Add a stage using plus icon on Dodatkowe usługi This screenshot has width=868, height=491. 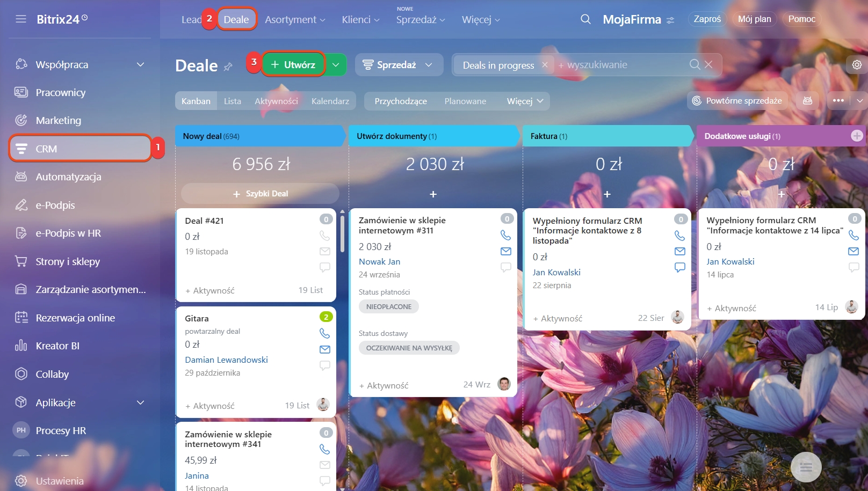857,136
